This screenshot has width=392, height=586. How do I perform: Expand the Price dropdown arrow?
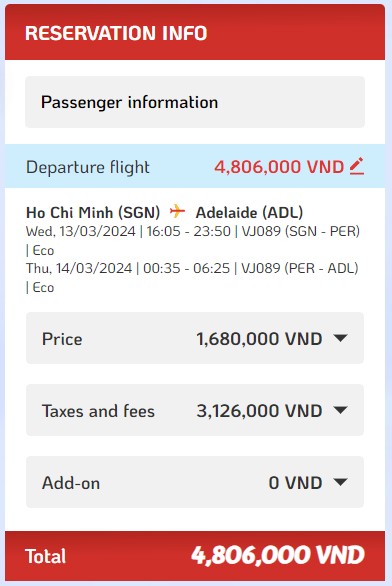(340, 338)
